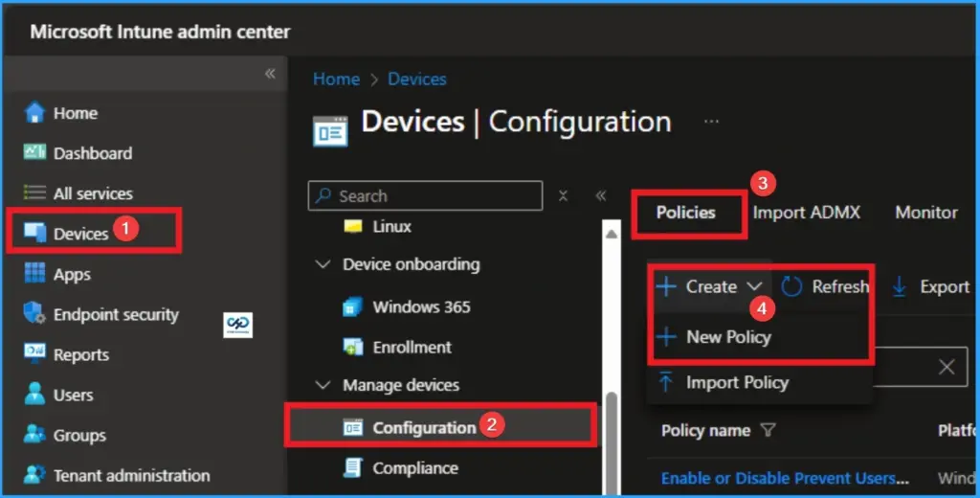Screen dimensions: 980x498
Task: Click the Policy name filter funnel icon
Action: (x=768, y=430)
